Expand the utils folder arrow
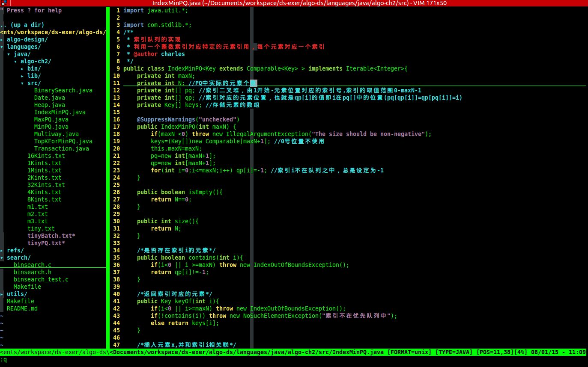Image resolution: width=588 pixels, height=367 pixels. (x=2, y=294)
